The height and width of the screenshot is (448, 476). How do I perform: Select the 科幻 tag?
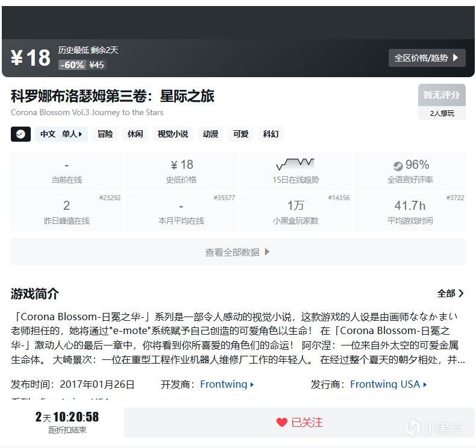coord(271,134)
